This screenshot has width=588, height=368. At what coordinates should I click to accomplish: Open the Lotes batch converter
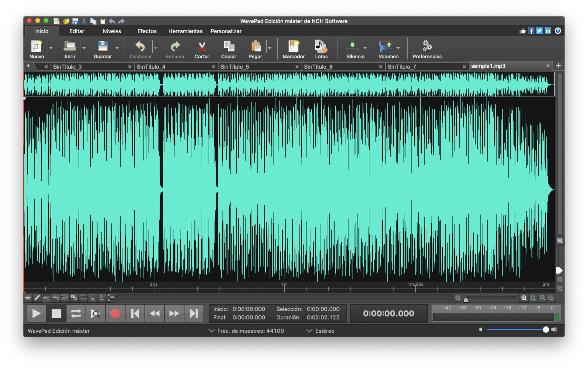(321, 46)
